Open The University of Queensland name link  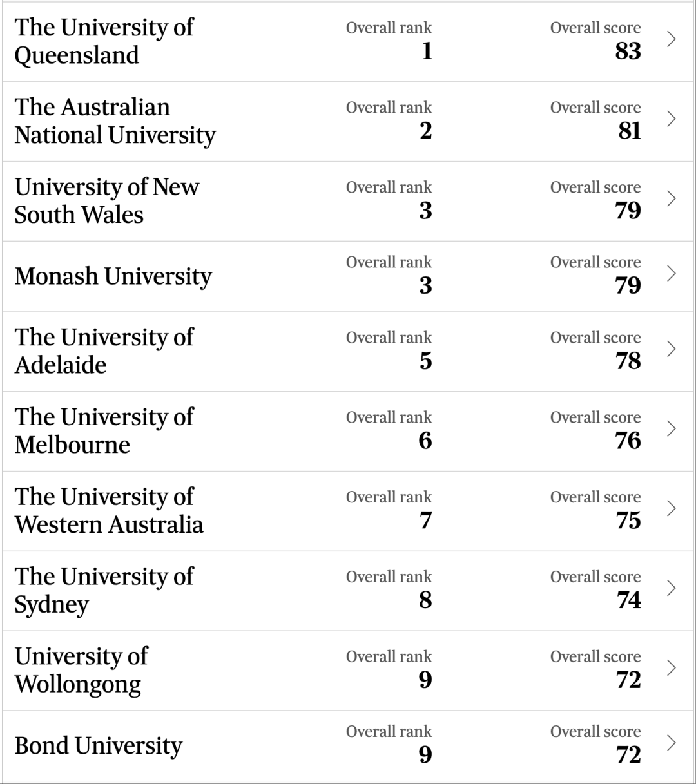[104, 41]
